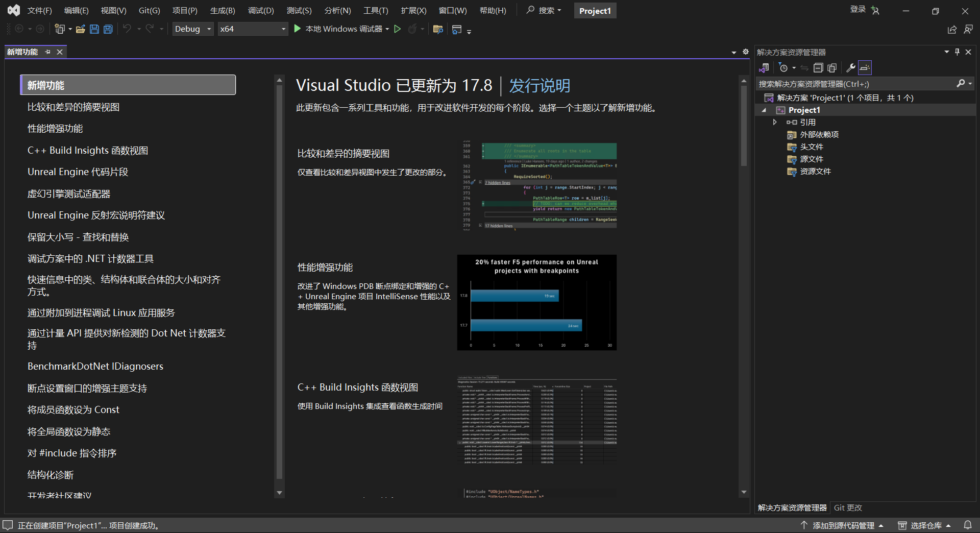
Task: Click the Save floppy-disk icon
Action: [x=94, y=29]
